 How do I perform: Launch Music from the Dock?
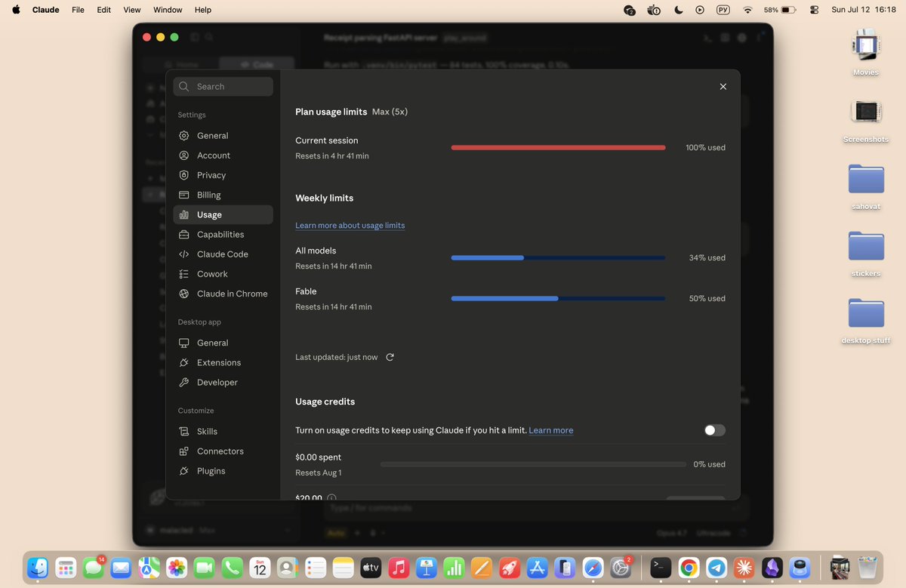(x=399, y=568)
